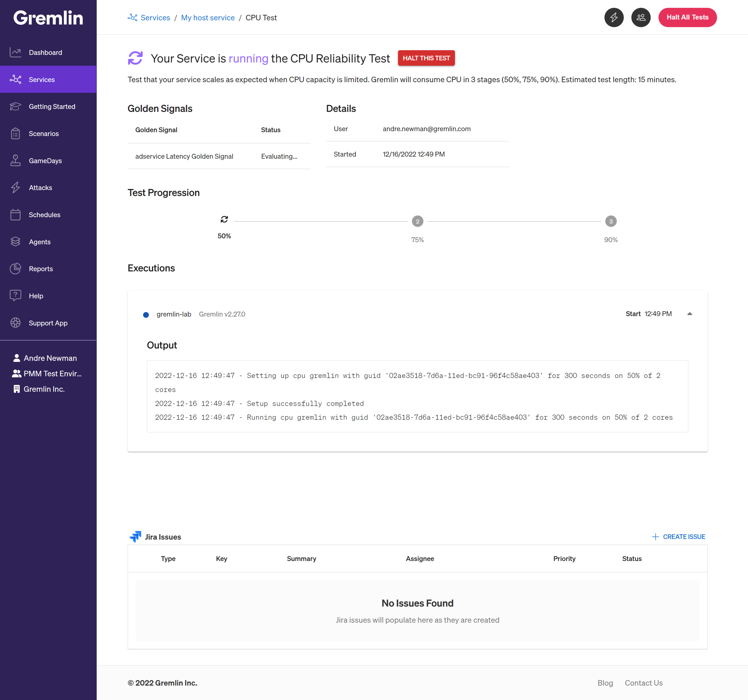Click the Help question bubble icon
This screenshot has height=700, width=748.
16,296
